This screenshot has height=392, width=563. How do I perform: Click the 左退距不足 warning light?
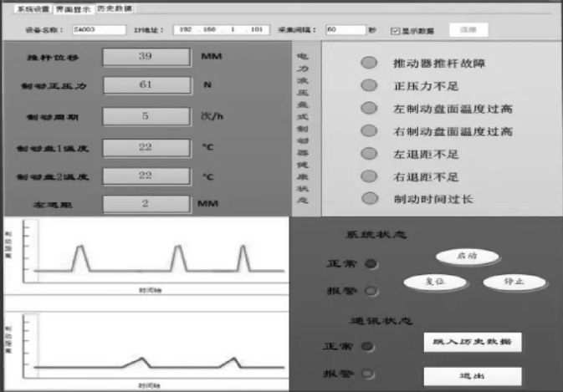pyautogui.click(x=367, y=154)
